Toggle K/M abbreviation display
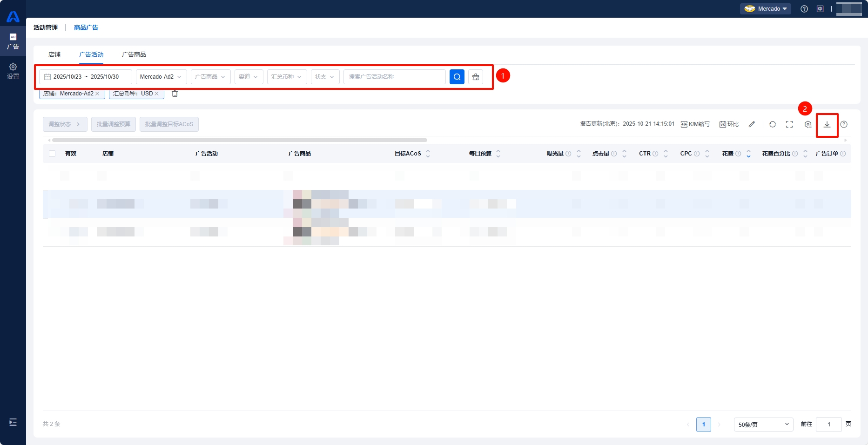868x445 pixels. coord(695,124)
